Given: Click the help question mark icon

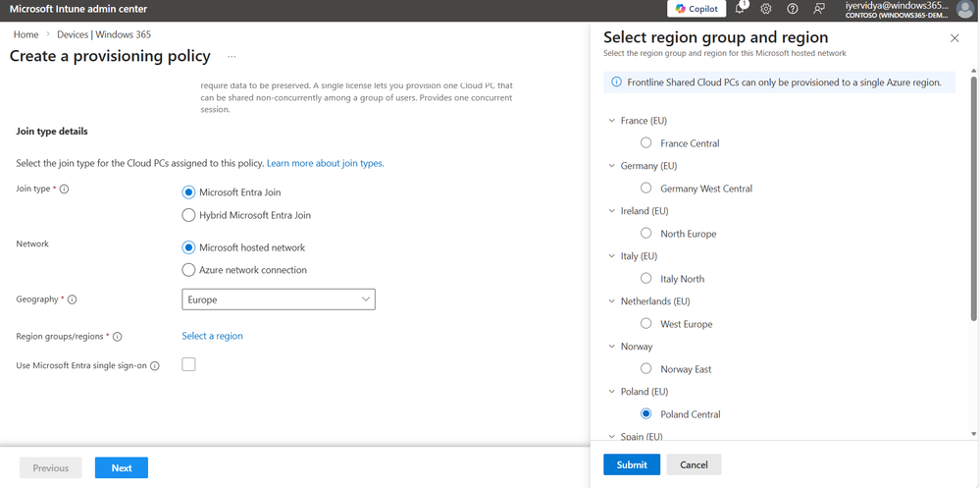Looking at the screenshot, I should coord(793,9).
